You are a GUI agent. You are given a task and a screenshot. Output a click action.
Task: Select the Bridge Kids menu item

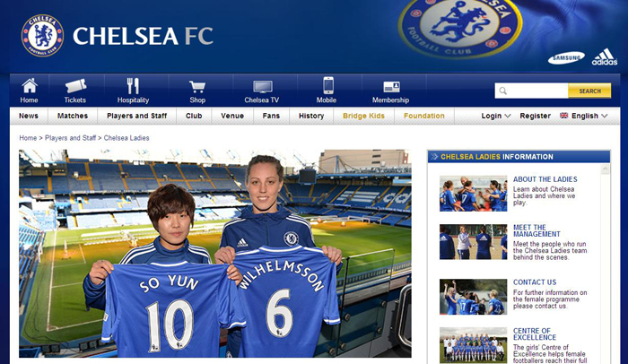363,116
